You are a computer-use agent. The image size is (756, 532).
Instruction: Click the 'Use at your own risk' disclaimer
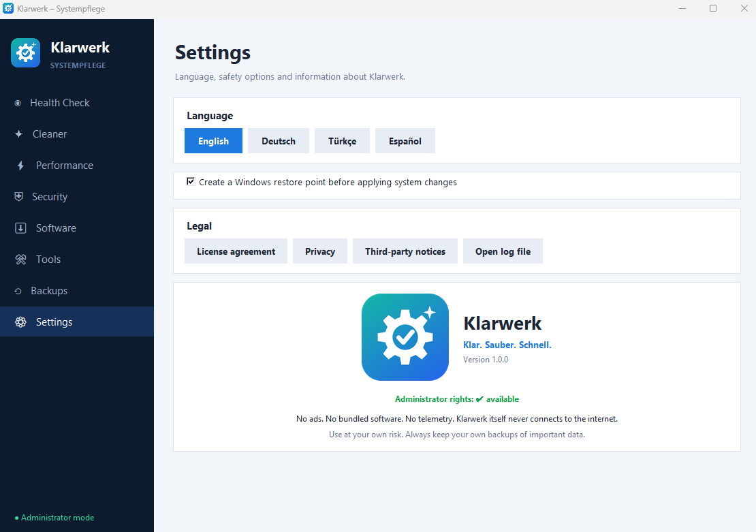(x=457, y=435)
